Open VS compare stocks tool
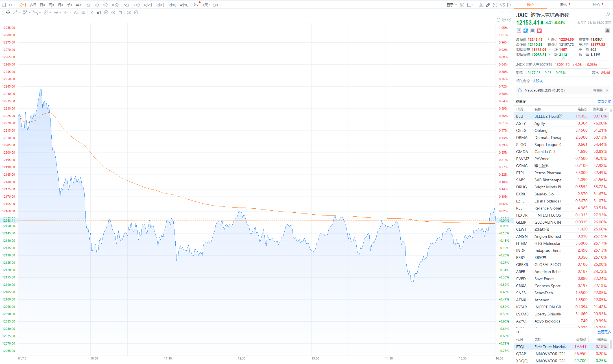The height and width of the screenshot is (364, 613). (502, 5)
